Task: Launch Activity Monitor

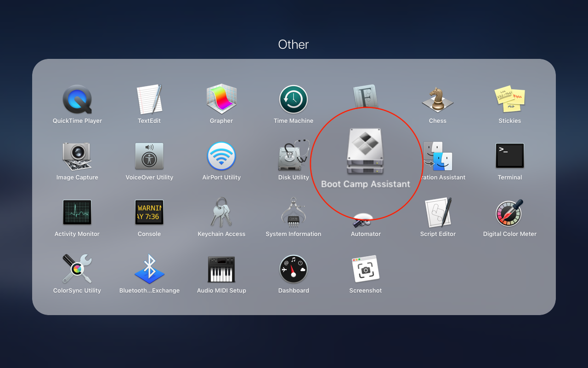Action: 77,213
